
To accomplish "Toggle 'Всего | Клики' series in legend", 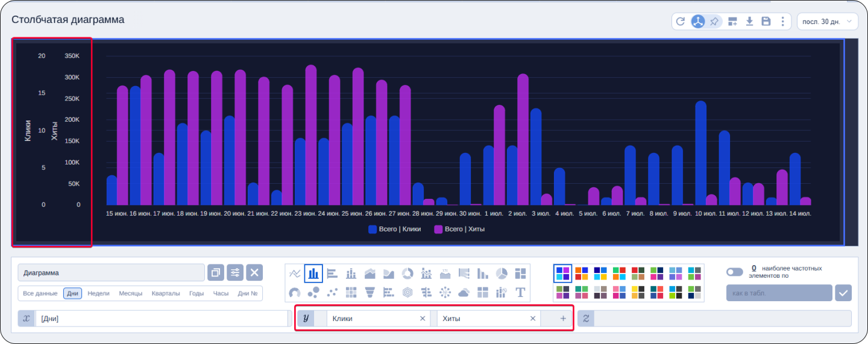I will [395, 229].
